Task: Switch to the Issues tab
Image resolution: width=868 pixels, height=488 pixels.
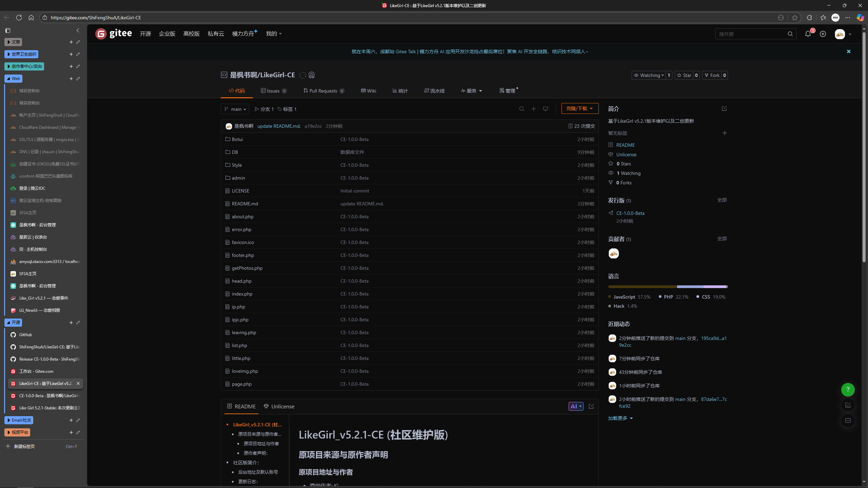Action: point(273,91)
